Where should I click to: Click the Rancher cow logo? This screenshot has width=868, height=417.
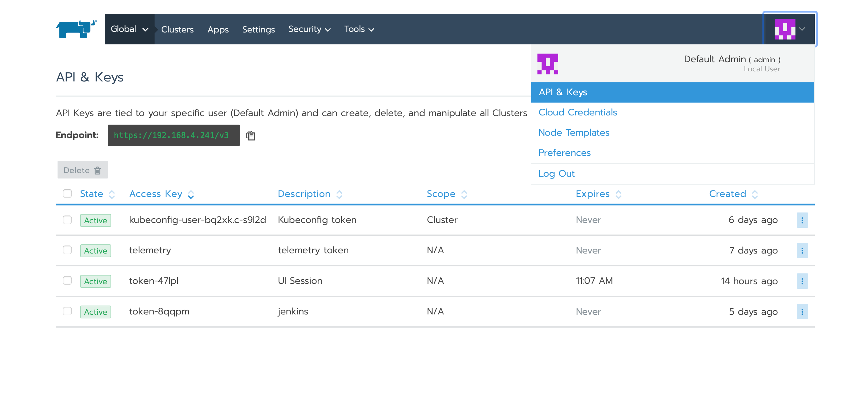point(76,29)
